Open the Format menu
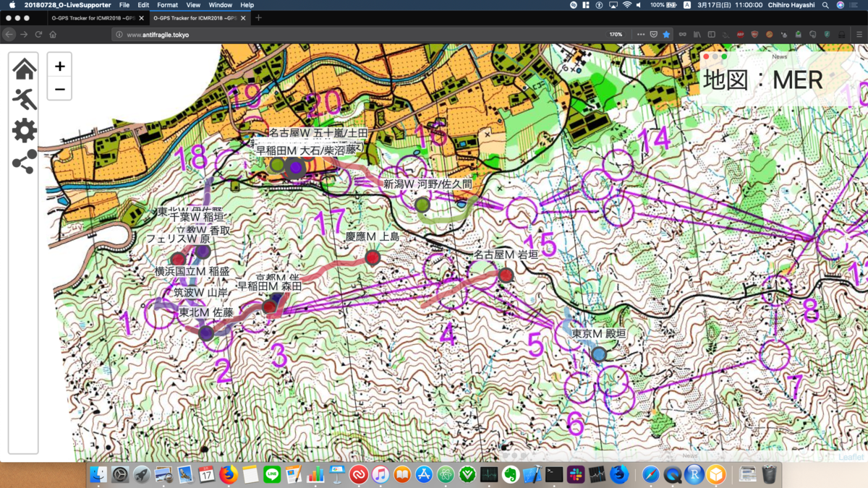This screenshot has height=488, width=868. (167, 5)
